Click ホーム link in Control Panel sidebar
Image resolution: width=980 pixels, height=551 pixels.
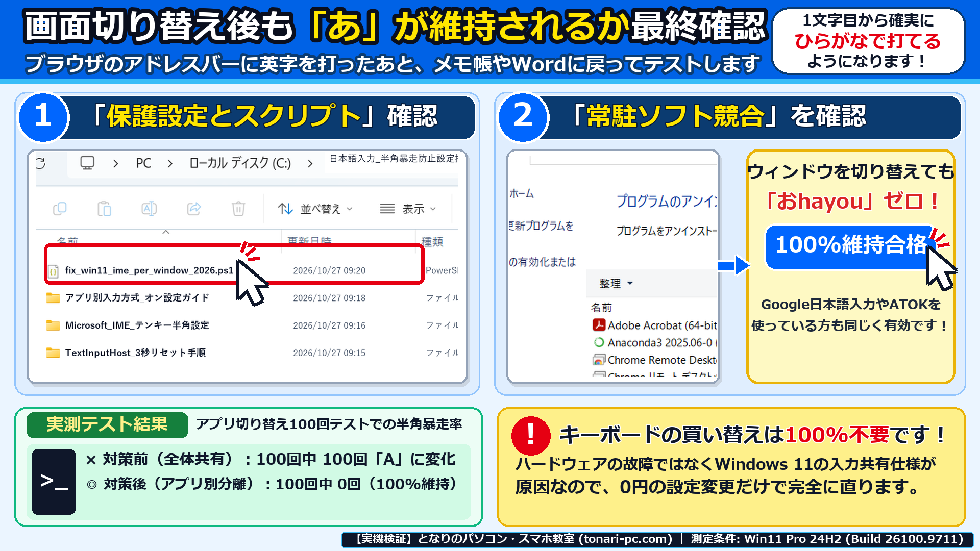(522, 193)
